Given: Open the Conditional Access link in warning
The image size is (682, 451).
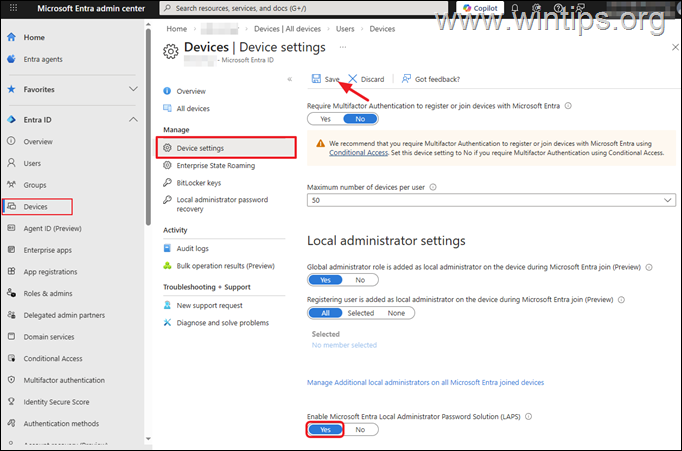Looking at the screenshot, I should click(x=358, y=153).
